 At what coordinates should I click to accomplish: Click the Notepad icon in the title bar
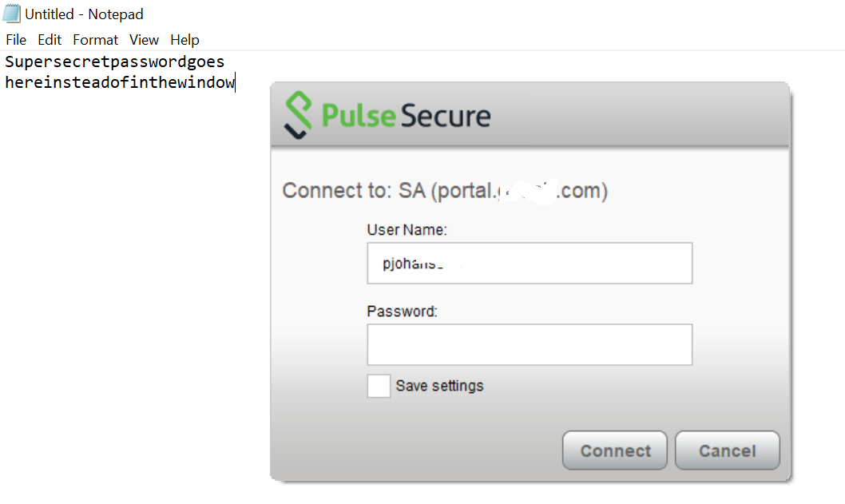coord(11,14)
